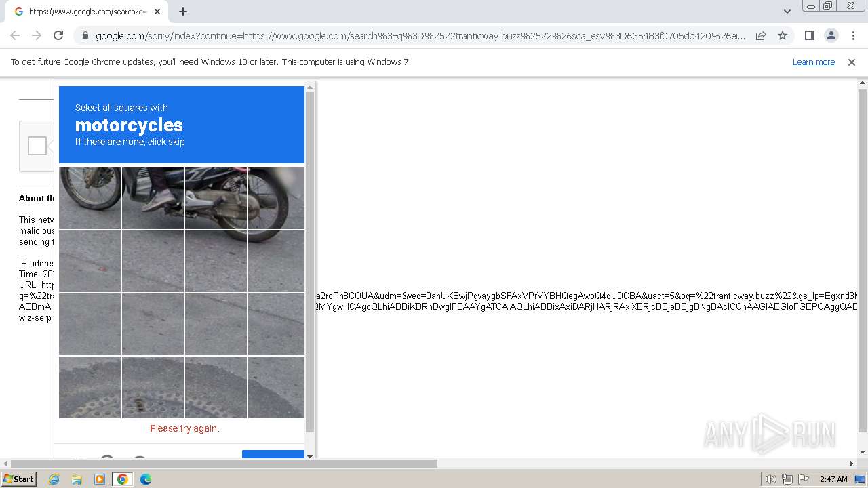Click the page vertical scrollbar down arrow
Screen dimensions: 868x488
point(863,452)
